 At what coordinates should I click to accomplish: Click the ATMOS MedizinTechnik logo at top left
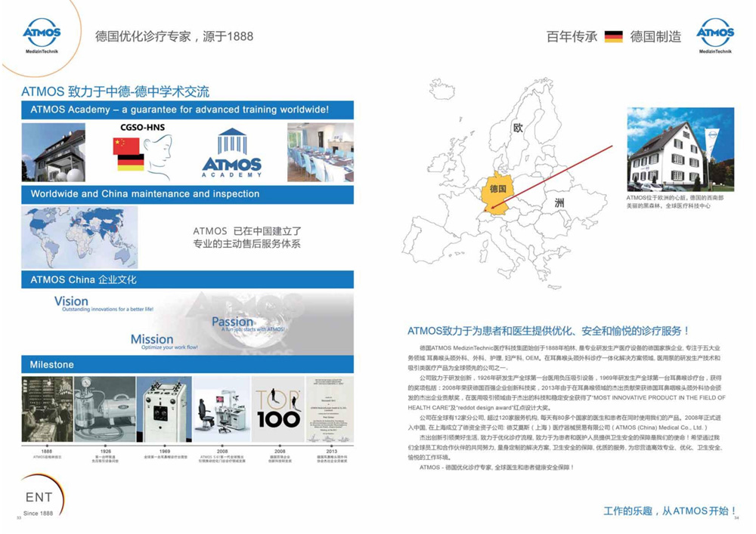[42, 35]
